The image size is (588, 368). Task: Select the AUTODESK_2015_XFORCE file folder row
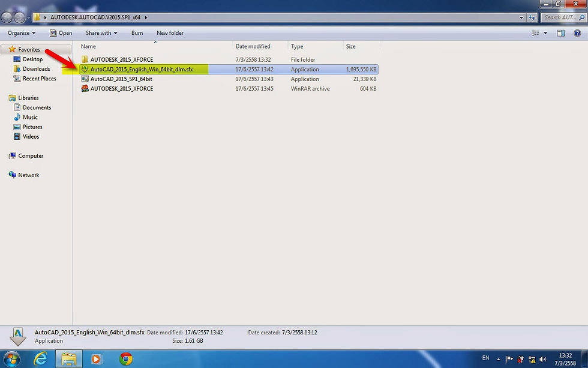pos(229,59)
